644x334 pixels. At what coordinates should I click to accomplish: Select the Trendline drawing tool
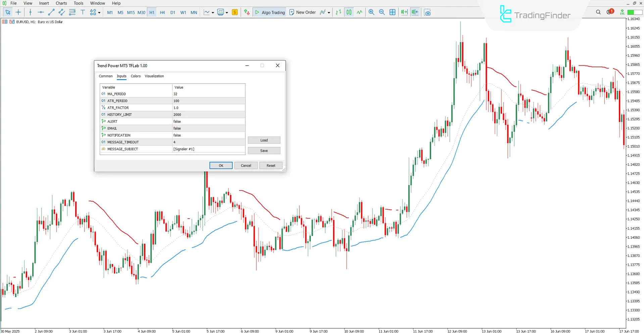point(51,12)
